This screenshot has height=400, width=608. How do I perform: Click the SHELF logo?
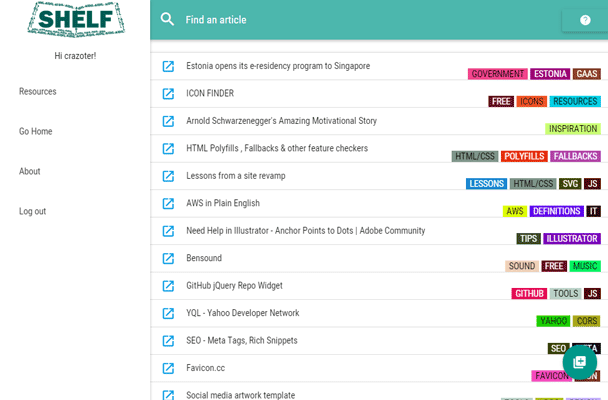pyautogui.click(x=76, y=19)
